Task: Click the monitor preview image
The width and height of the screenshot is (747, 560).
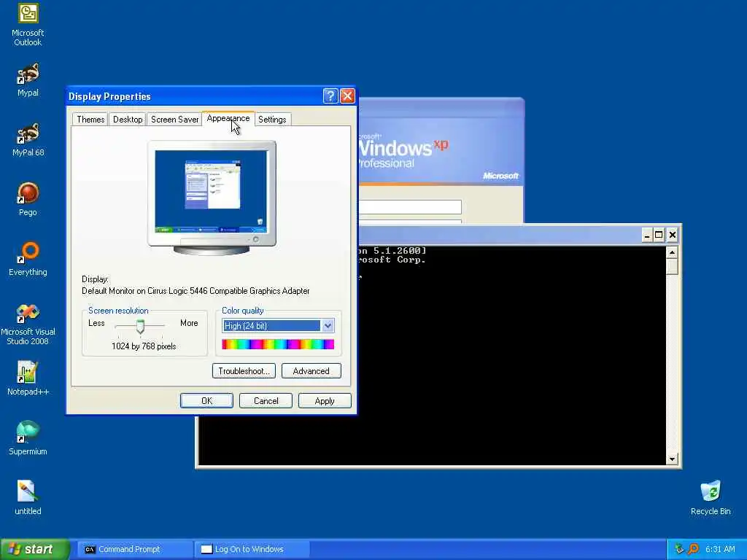Action: [x=212, y=197]
